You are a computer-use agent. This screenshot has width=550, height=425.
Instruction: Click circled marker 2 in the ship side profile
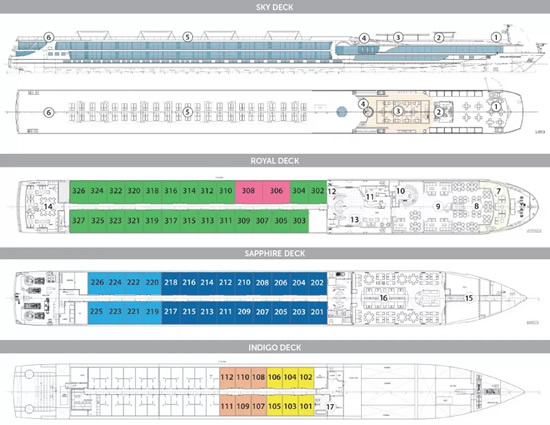tap(439, 37)
